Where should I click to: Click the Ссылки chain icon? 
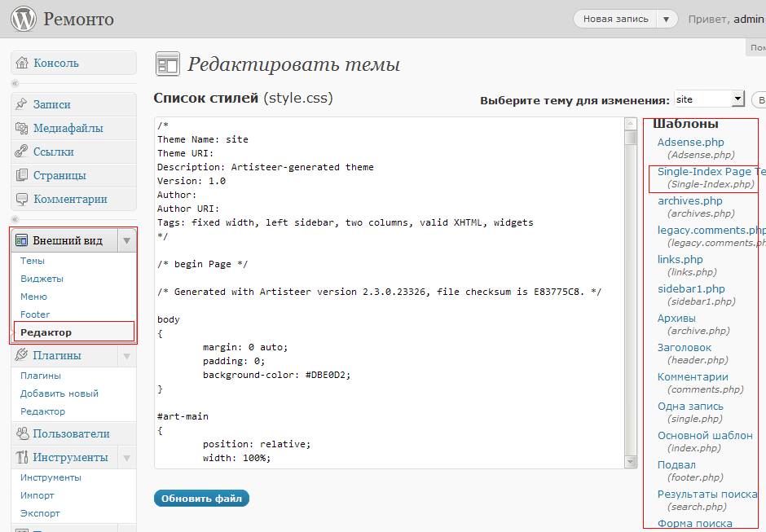point(21,152)
